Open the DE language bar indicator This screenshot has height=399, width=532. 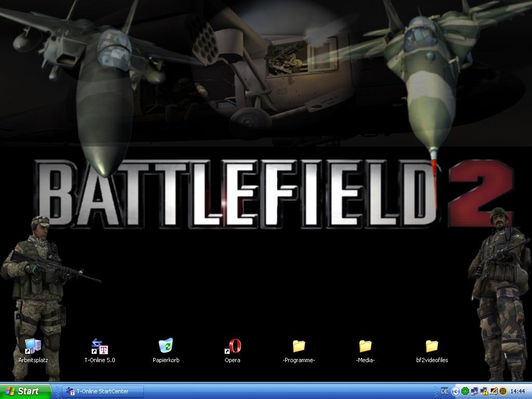click(x=445, y=391)
